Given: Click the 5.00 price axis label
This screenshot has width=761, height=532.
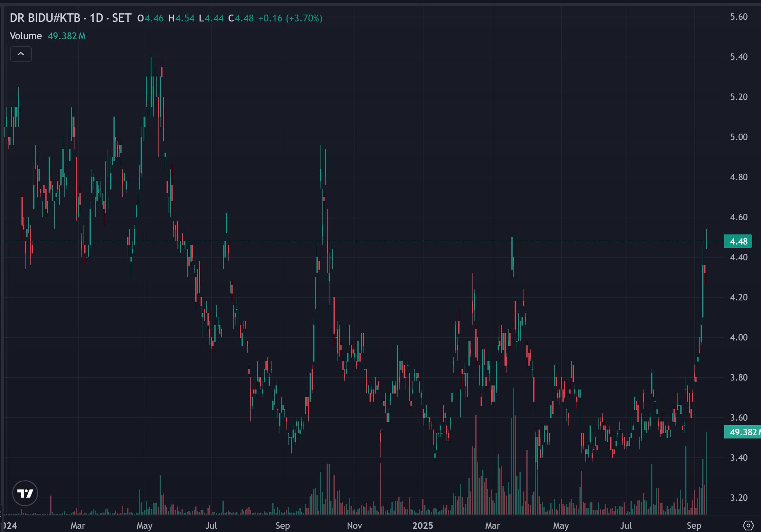Looking at the screenshot, I should point(739,137).
